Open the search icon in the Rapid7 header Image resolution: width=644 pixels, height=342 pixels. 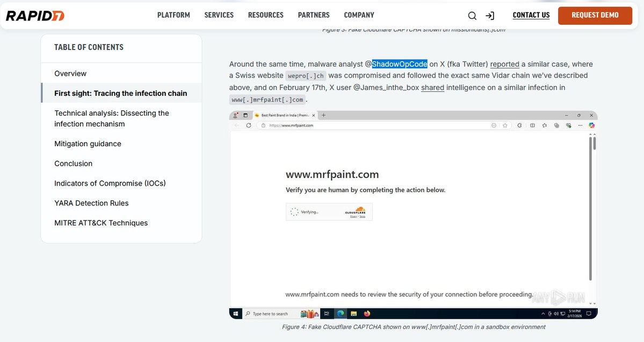click(x=472, y=16)
